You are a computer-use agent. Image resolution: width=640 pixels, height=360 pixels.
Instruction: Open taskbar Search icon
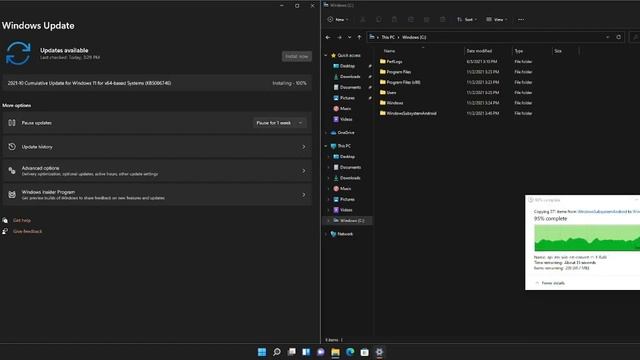(x=277, y=352)
